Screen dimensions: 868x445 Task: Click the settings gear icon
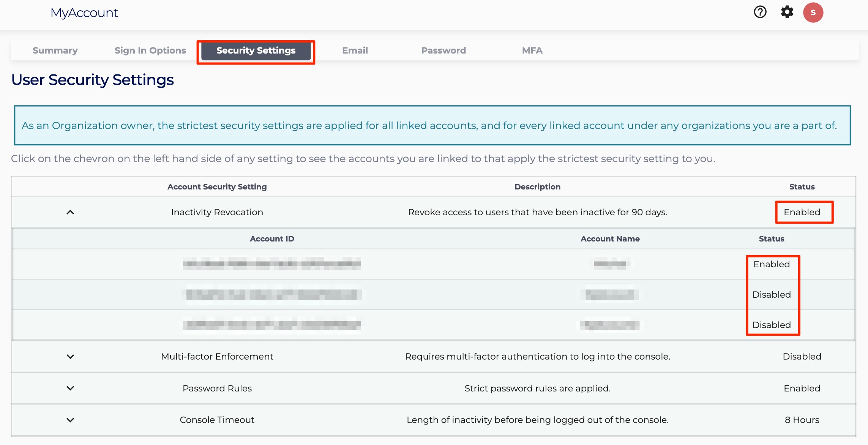pos(787,12)
